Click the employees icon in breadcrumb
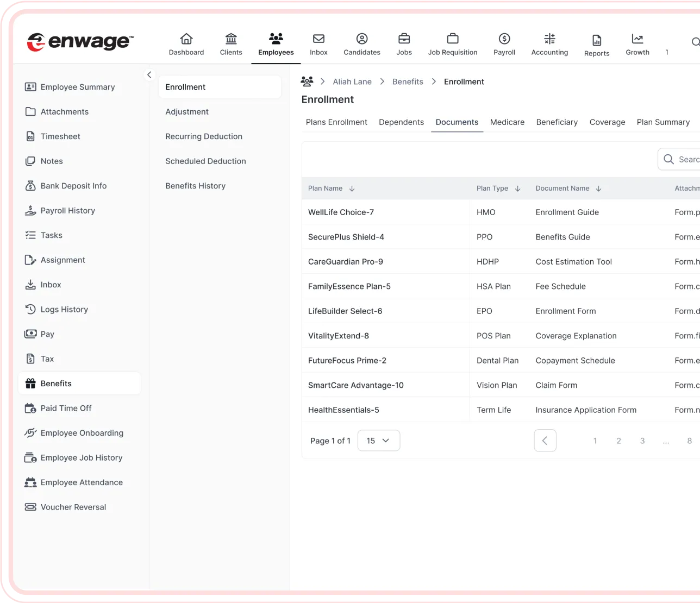This screenshot has height=603, width=700. point(307,81)
